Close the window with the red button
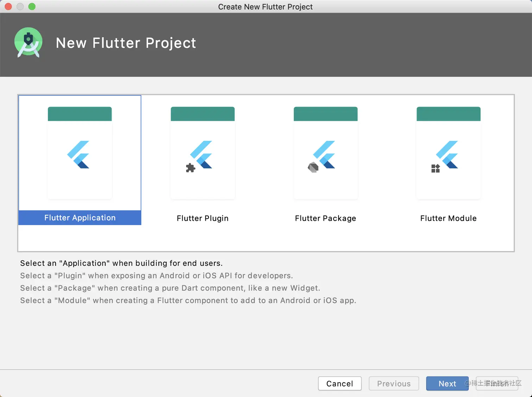This screenshot has height=397, width=532. click(x=8, y=6)
